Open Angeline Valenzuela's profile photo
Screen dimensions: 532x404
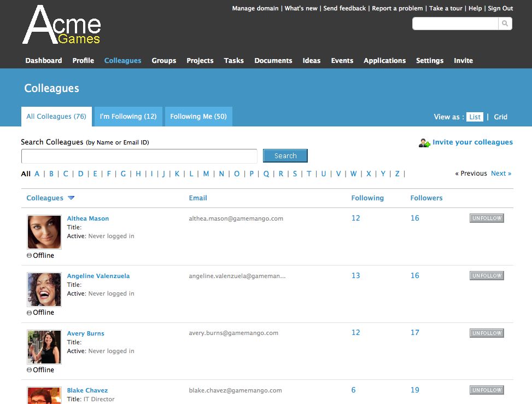point(44,289)
